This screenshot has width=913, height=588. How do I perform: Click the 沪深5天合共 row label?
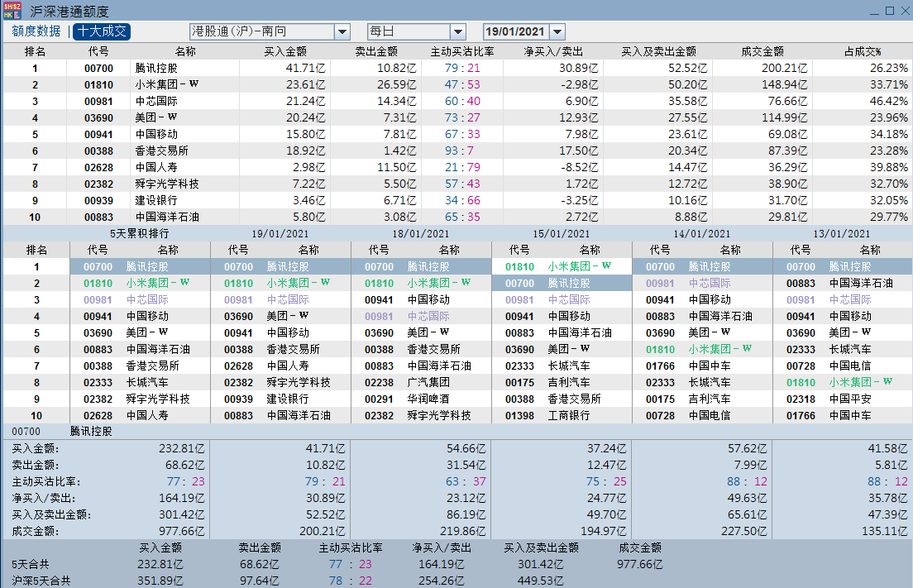pos(41,581)
